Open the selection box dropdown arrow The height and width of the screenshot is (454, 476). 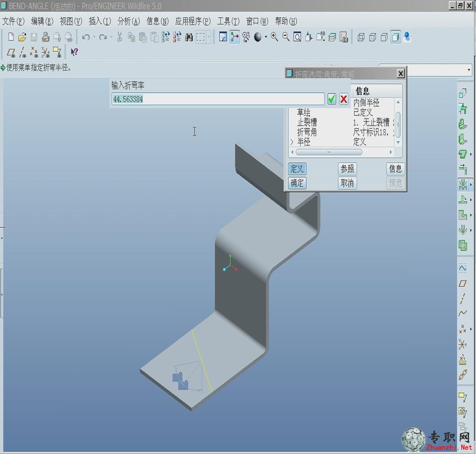tap(209, 37)
